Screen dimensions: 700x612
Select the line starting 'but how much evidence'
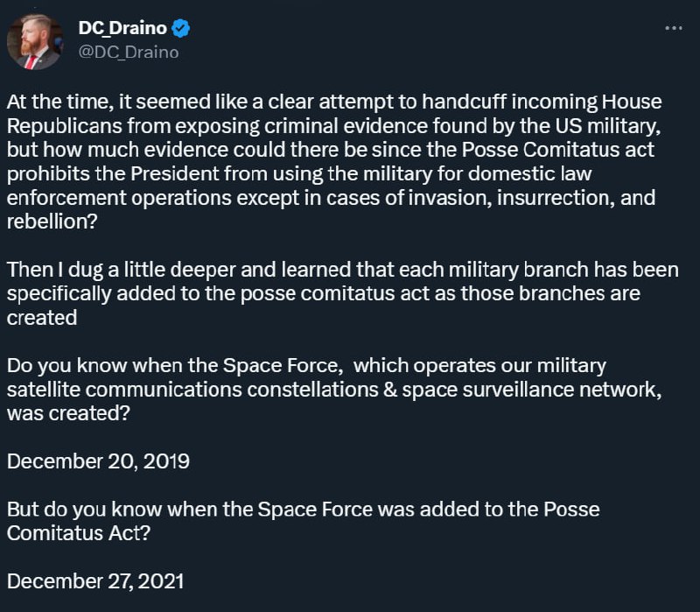pos(331,150)
